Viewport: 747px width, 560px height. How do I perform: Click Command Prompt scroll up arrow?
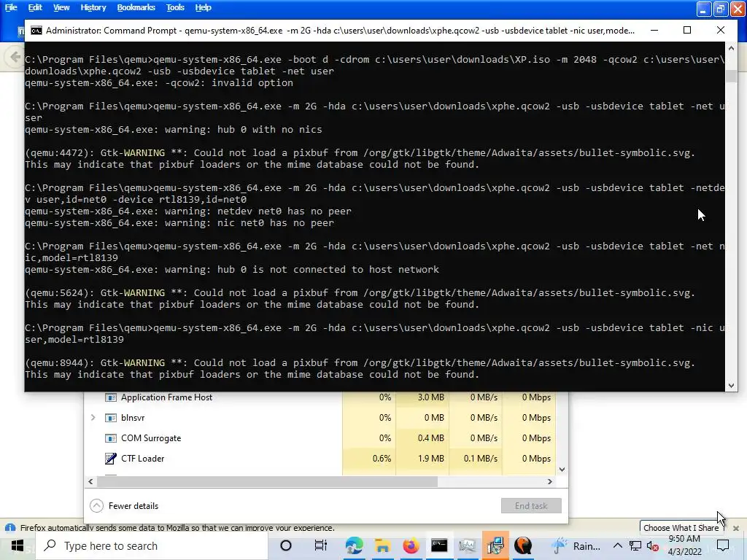tap(731, 48)
